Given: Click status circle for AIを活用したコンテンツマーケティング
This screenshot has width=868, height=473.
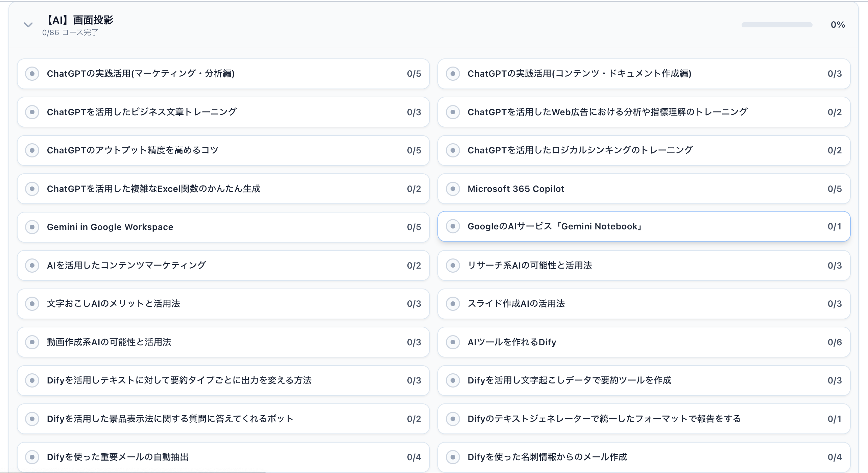Looking at the screenshot, I should 32,265.
